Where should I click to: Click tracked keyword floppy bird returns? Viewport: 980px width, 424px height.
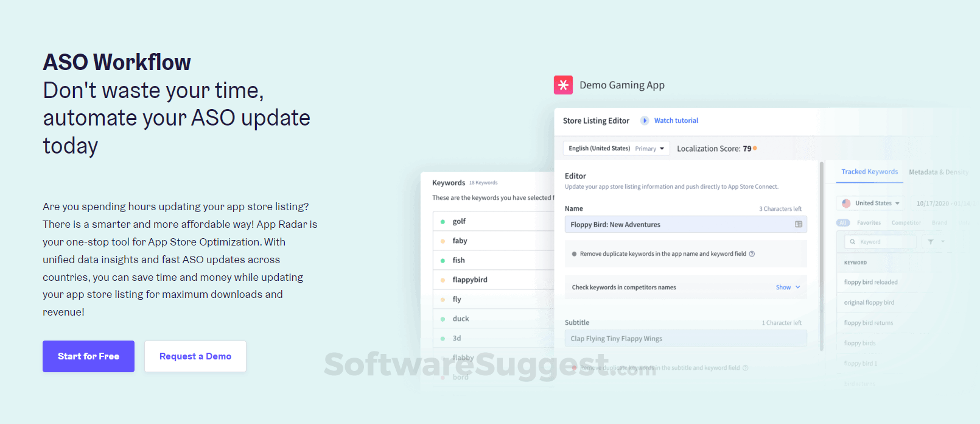click(869, 323)
